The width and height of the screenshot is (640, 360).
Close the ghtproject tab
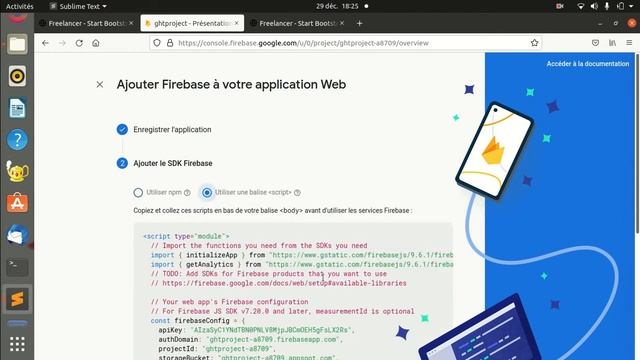[x=237, y=23]
